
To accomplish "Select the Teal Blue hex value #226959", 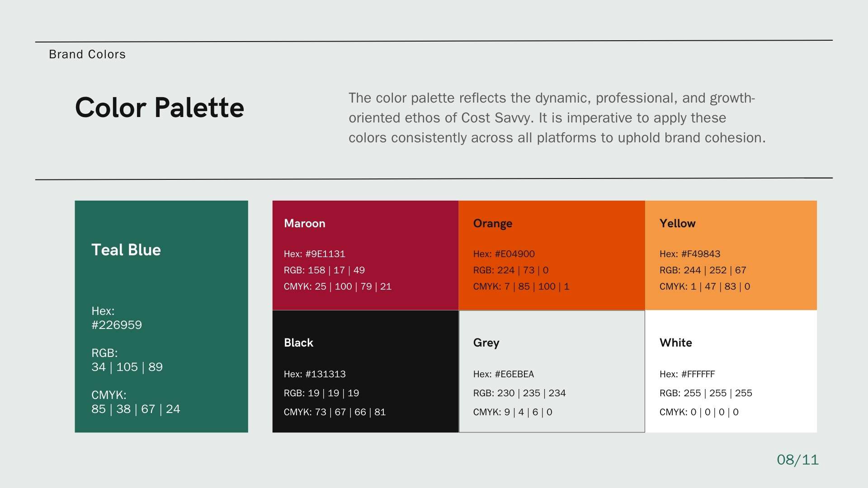I will pos(117,325).
